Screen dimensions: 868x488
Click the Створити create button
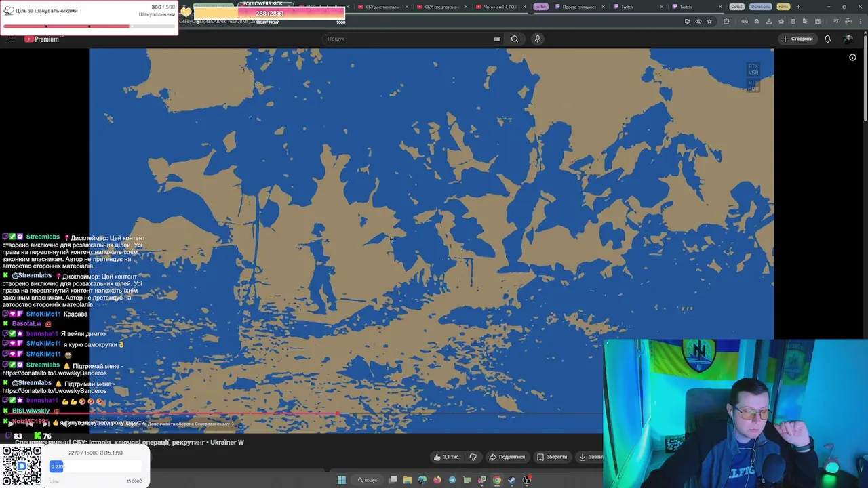pyautogui.click(x=797, y=39)
